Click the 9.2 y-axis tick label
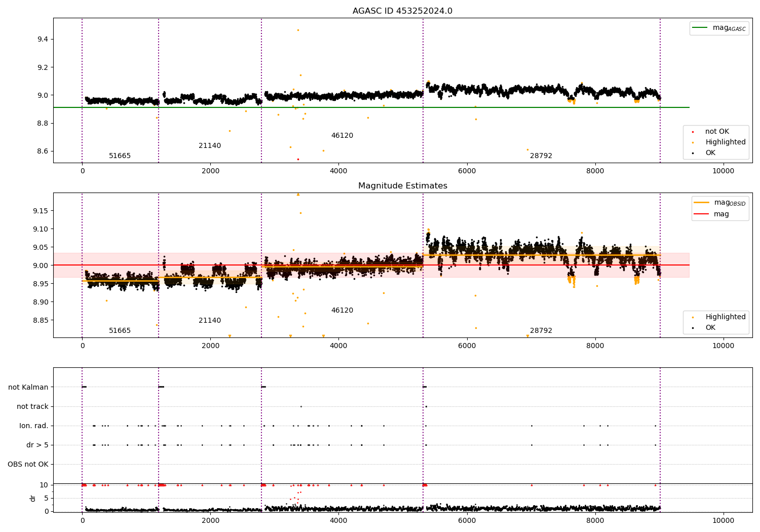 43,67
